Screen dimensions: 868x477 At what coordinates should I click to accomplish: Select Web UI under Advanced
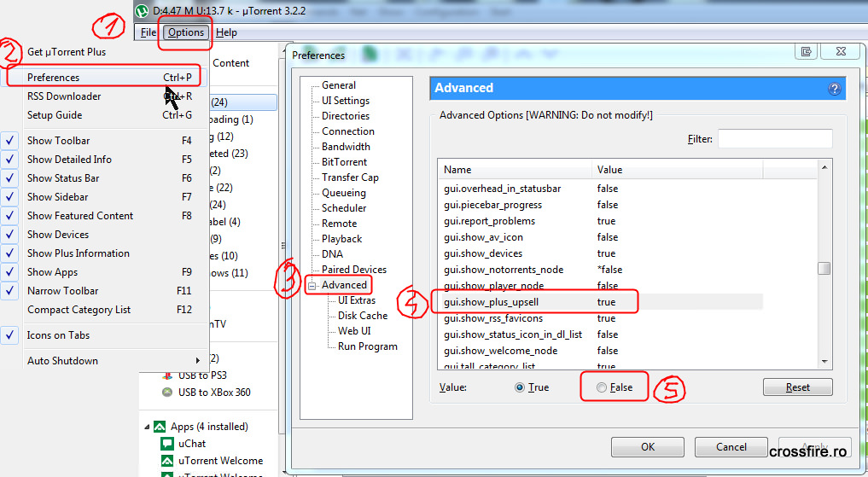coord(354,331)
